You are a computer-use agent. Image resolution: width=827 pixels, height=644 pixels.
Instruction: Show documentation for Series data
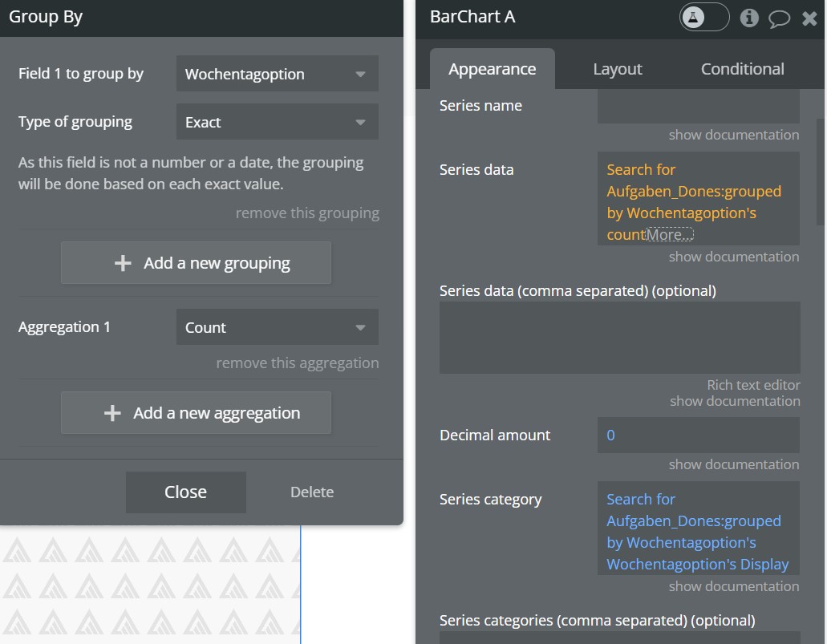click(734, 257)
